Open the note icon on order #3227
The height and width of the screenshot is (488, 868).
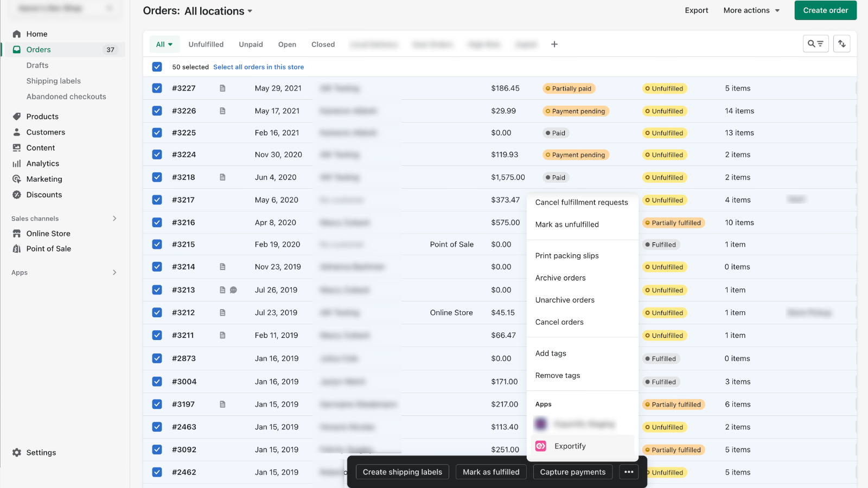(222, 88)
